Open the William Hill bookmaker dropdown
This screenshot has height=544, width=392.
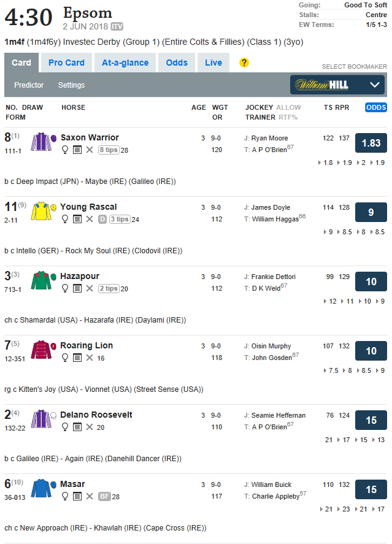tap(337, 85)
